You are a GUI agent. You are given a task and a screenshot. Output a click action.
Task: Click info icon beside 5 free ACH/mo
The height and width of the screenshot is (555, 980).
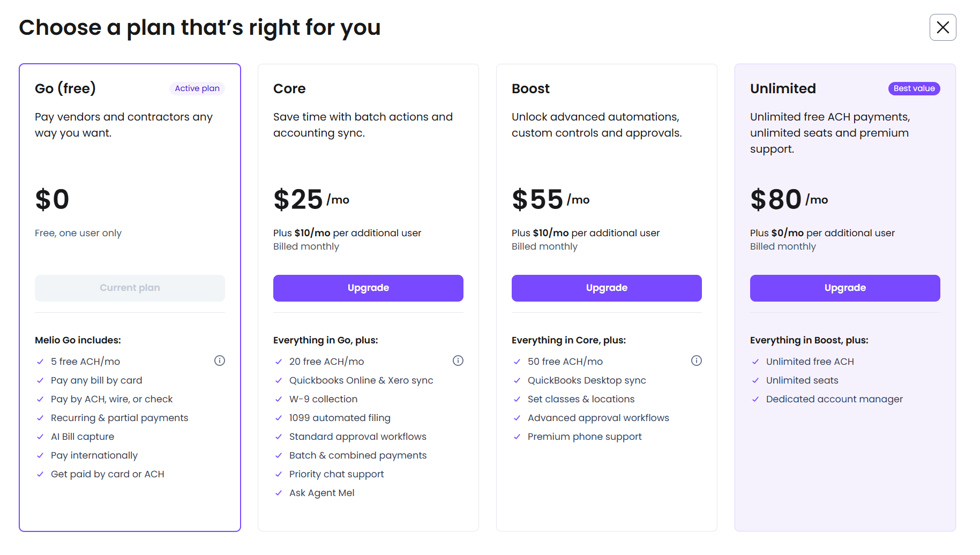tap(220, 361)
